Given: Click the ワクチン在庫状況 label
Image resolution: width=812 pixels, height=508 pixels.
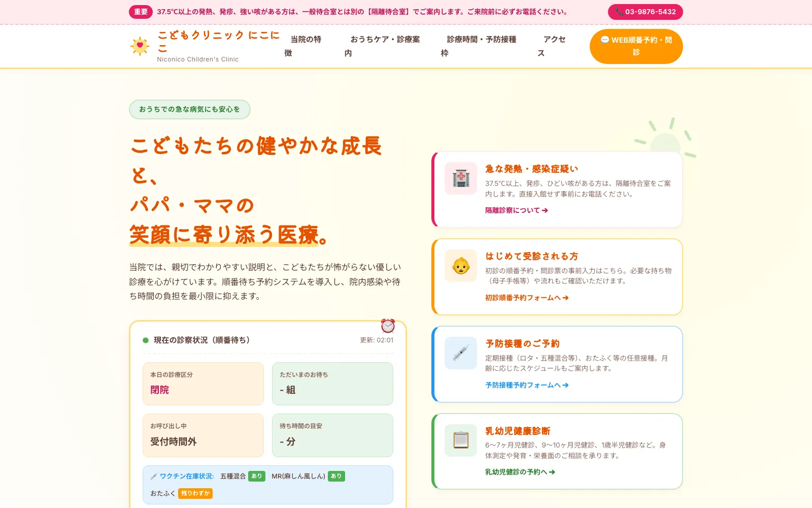Looking at the screenshot, I should click(x=187, y=477).
